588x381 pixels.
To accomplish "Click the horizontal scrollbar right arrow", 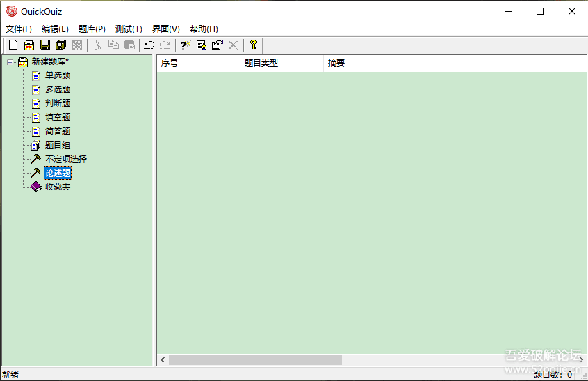I will tap(581, 359).
